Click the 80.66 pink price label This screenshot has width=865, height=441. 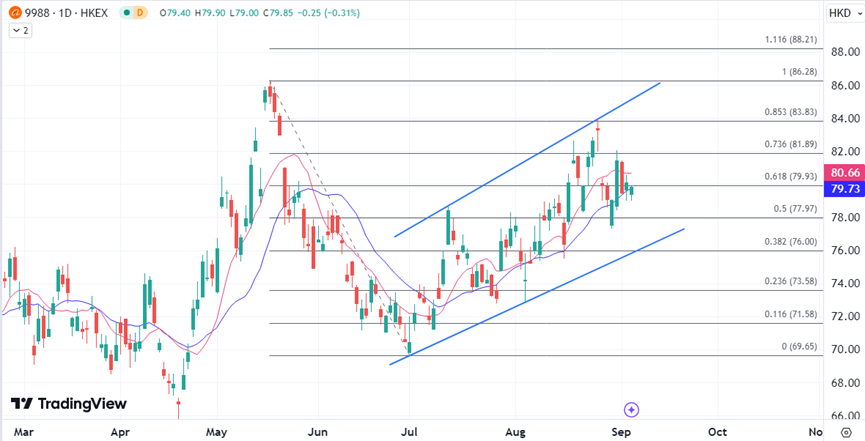click(x=840, y=173)
